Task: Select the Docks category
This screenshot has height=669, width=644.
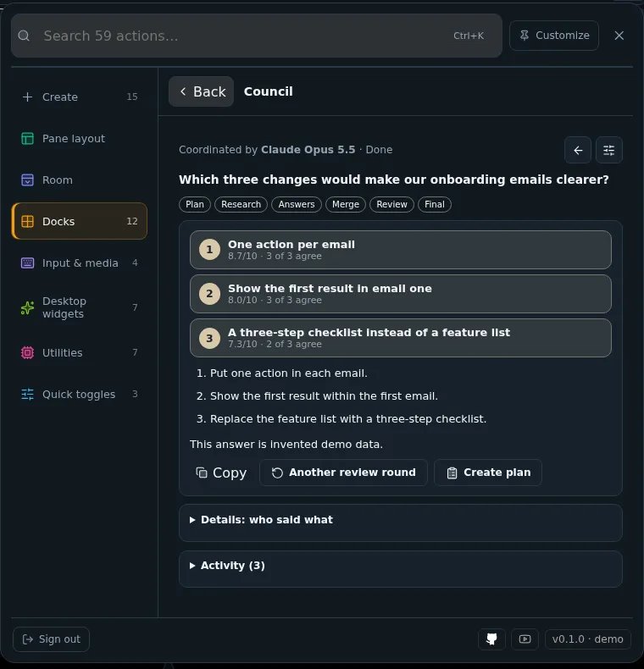Action: coord(80,221)
